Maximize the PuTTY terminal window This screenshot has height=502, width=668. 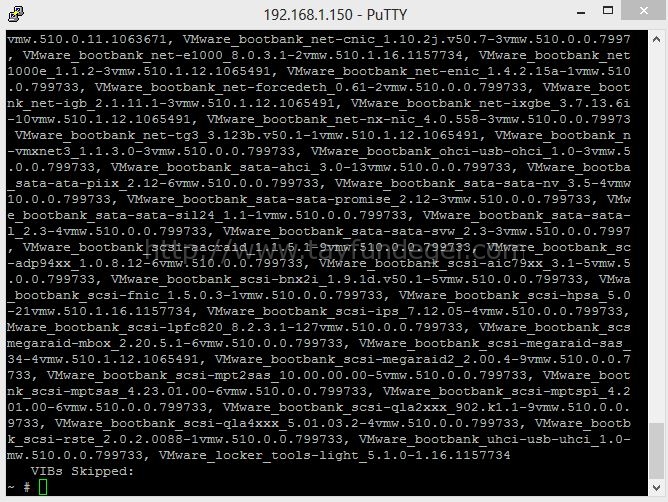pos(608,11)
